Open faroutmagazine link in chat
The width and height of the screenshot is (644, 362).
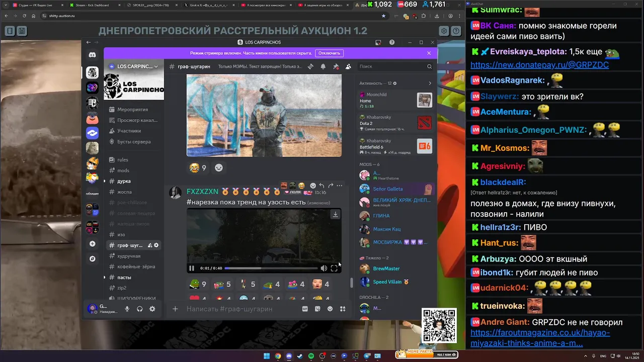coord(540,338)
